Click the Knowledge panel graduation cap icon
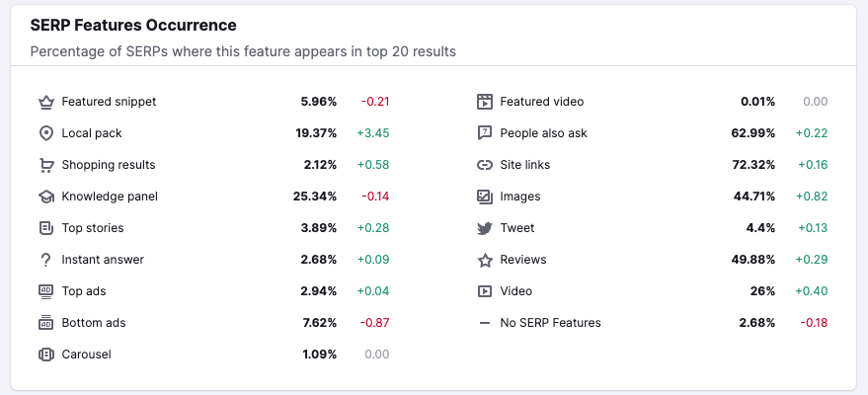The image size is (868, 395). (x=45, y=197)
